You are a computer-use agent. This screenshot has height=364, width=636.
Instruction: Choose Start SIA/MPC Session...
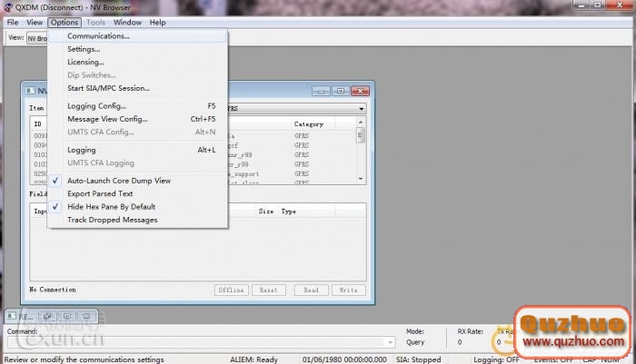[138, 88]
